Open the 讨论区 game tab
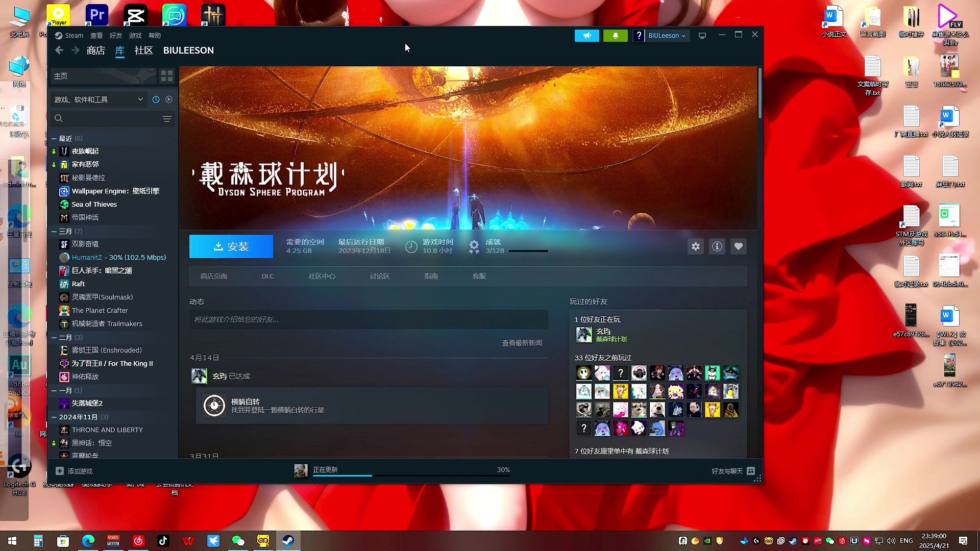Image resolution: width=980 pixels, height=551 pixels. tap(380, 276)
